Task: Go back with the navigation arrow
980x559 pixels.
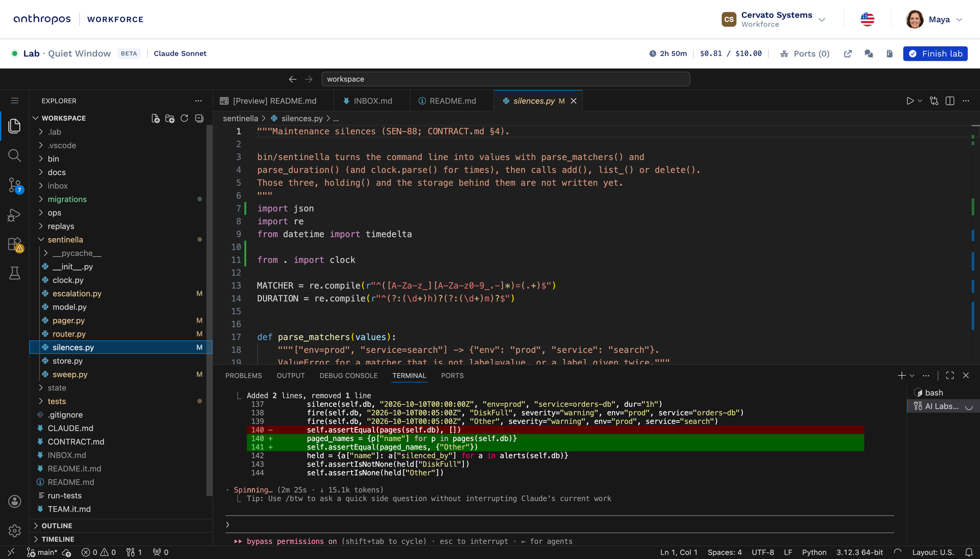Action: pos(292,79)
